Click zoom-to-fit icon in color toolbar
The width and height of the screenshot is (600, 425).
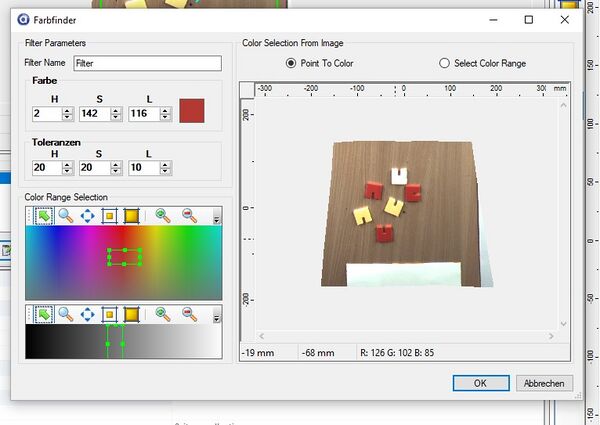(x=109, y=215)
